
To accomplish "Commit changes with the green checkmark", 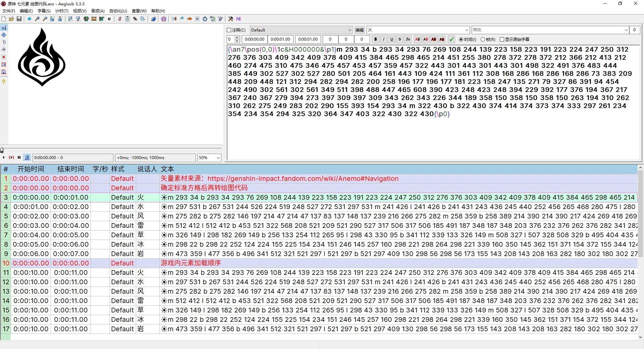I will pyautogui.click(x=451, y=40).
